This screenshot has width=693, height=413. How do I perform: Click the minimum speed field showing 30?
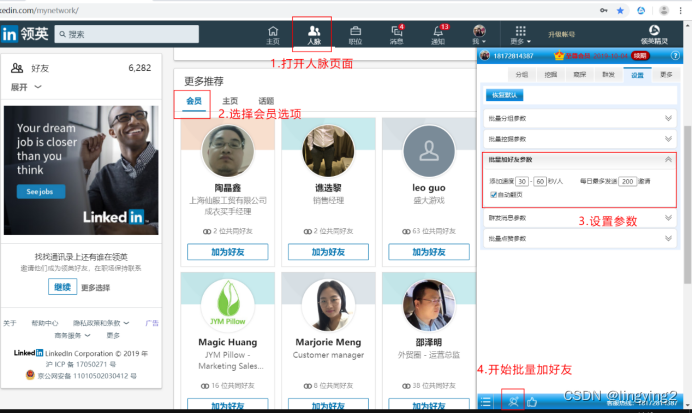pos(522,181)
